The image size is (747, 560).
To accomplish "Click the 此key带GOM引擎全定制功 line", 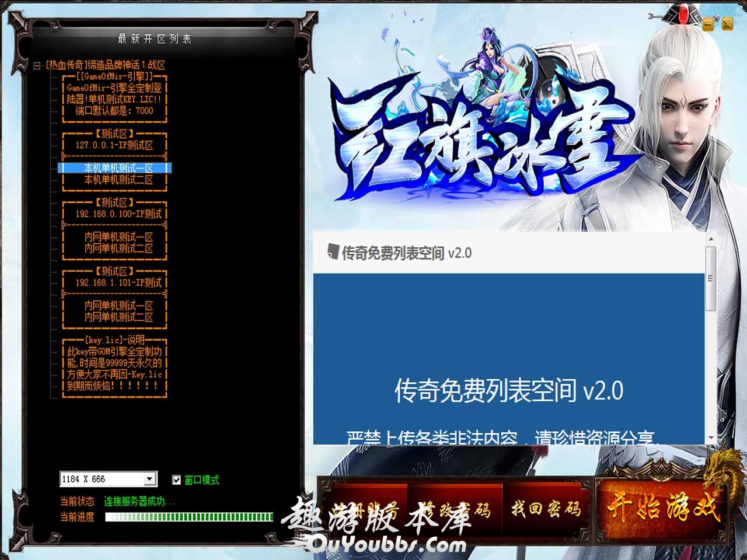I will [115, 352].
